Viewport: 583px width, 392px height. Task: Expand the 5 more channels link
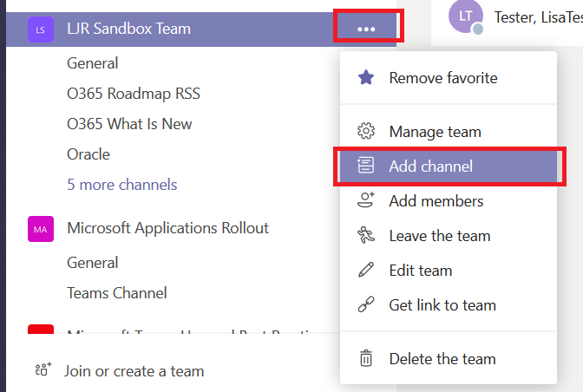[x=122, y=185]
